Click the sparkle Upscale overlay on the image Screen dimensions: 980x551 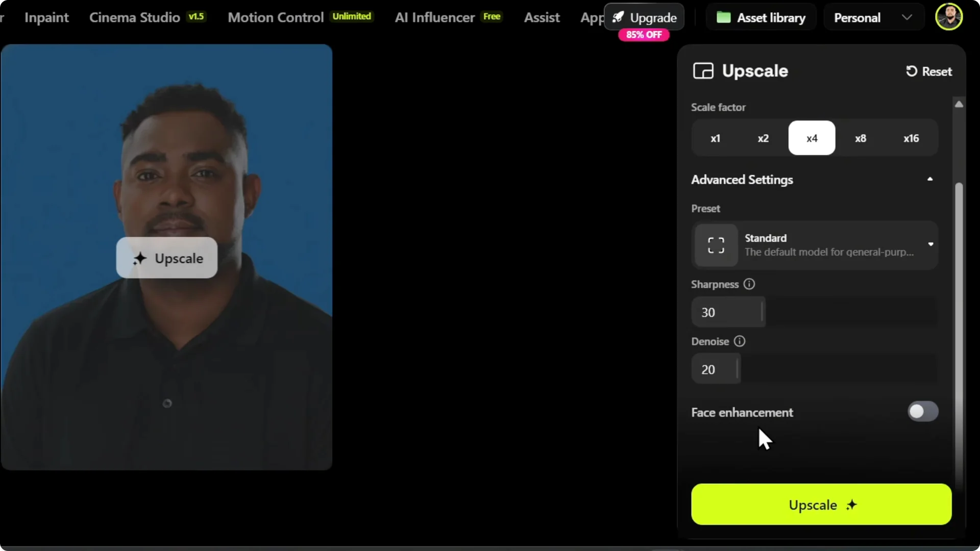[166, 258]
